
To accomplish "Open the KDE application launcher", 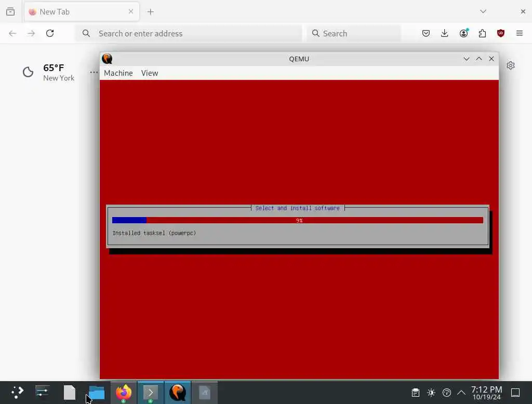I will point(17,393).
